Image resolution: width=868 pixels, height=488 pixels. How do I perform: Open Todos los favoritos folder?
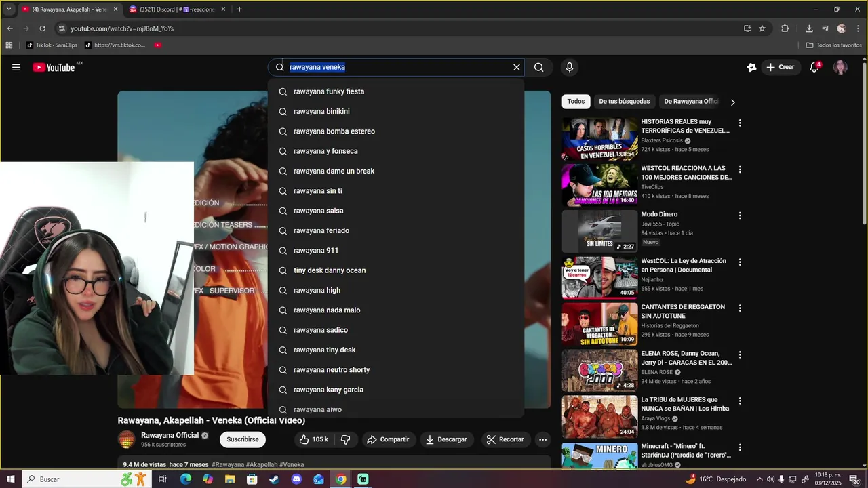pos(833,45)
